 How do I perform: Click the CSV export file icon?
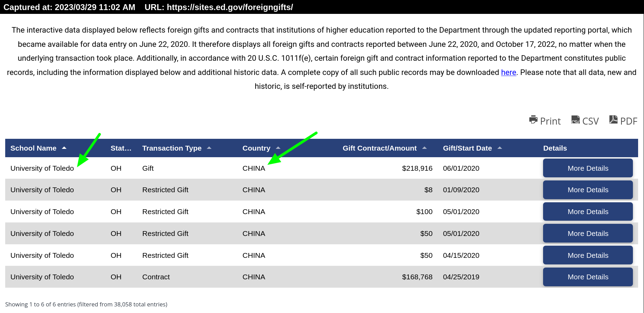576,120
